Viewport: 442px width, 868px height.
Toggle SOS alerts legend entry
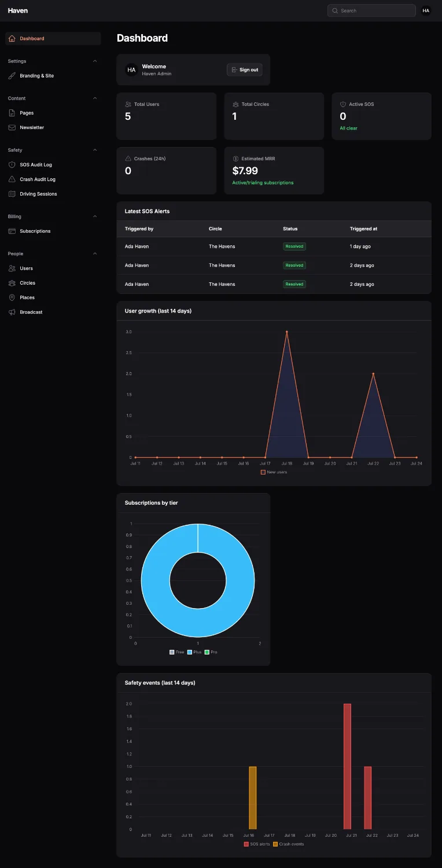[257, 844]
